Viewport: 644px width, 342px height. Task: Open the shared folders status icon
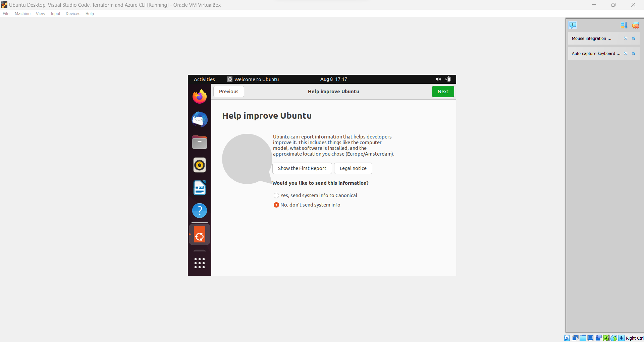[x=583, y=338]
